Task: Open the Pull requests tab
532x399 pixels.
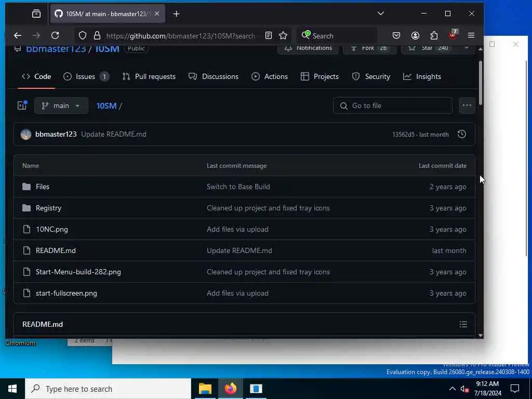Action: 149,77
